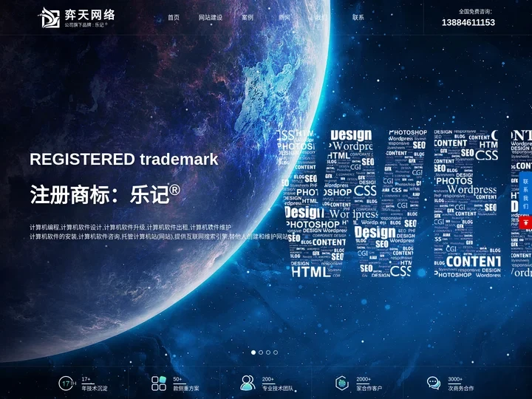This screenshot has width=532, height=399.
Task: Switch to the third carousel slide dot
Action: [268, 352]
